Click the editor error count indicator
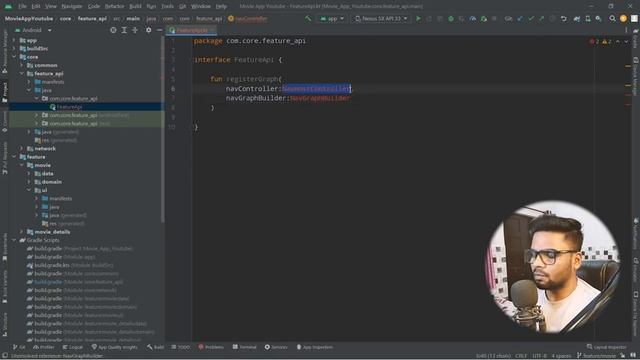The height and width of the screenshot is (360, 640). [x=594, y=42]
